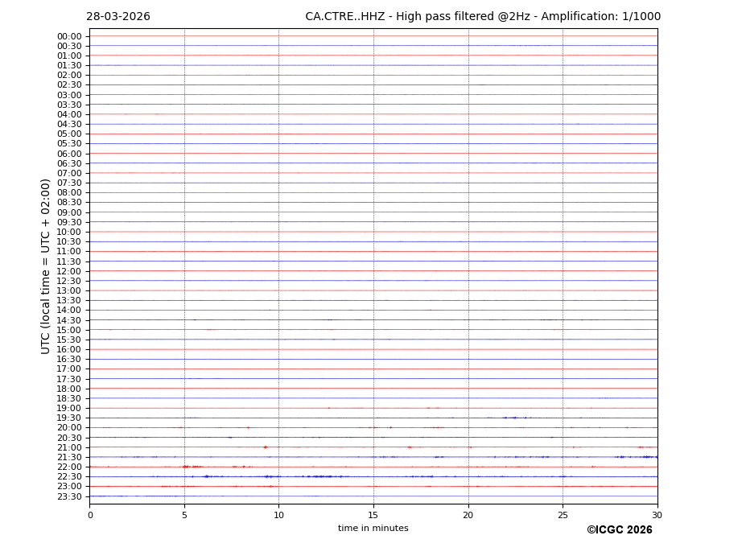The height and width of the screenshot is (560, 746).
Task: Click the x-axis tick label 15
Action: [373, 515]
